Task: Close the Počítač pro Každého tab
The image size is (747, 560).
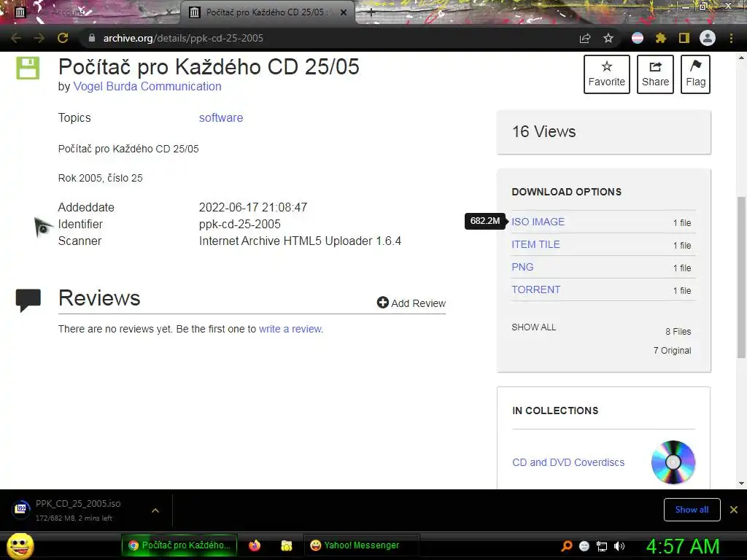Action: click(x=344, y=12)
